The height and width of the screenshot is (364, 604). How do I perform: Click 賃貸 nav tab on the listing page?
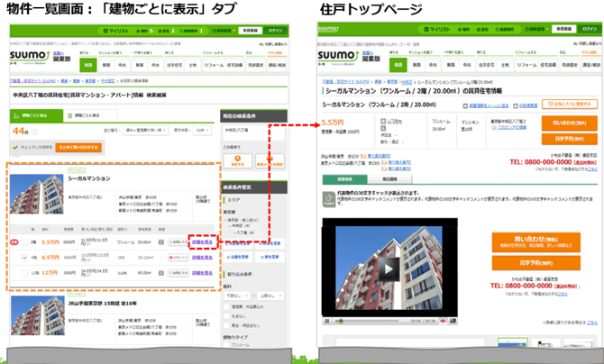point(88,65)
